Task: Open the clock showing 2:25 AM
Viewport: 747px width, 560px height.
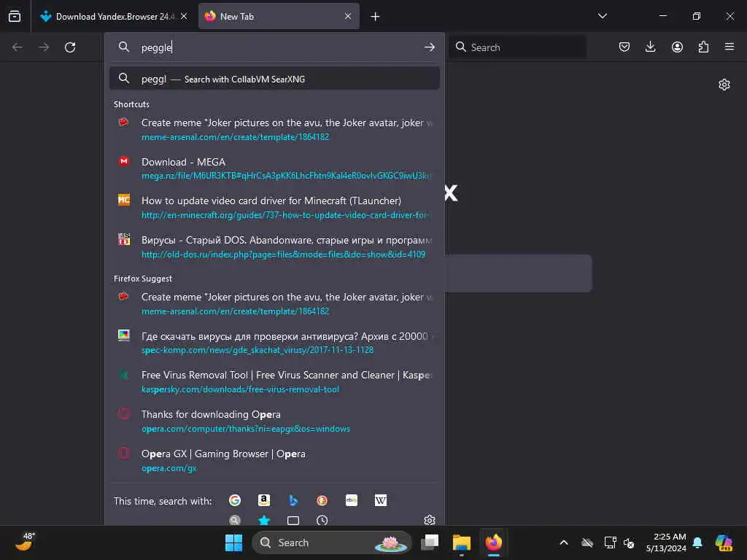Action: coord(666,542)
